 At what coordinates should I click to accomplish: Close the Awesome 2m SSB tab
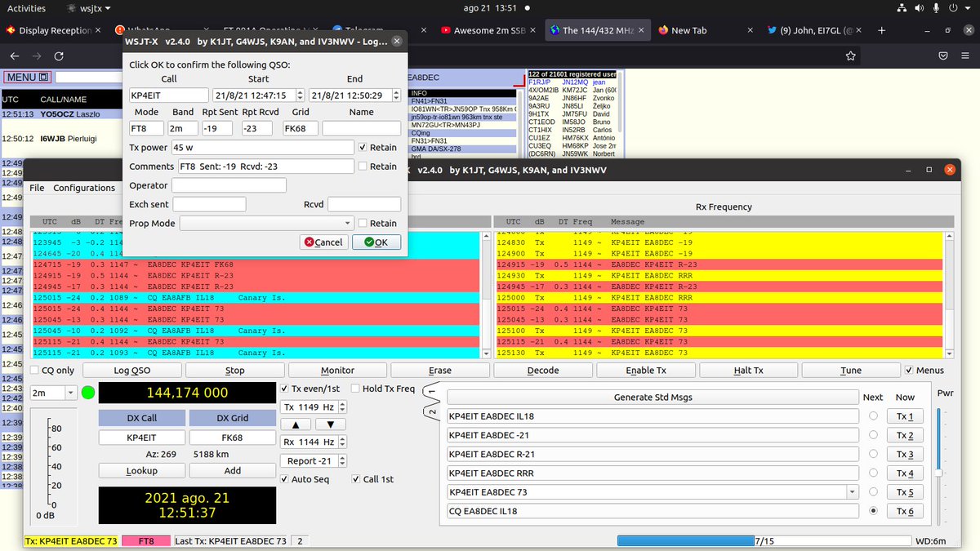[534, 30]
